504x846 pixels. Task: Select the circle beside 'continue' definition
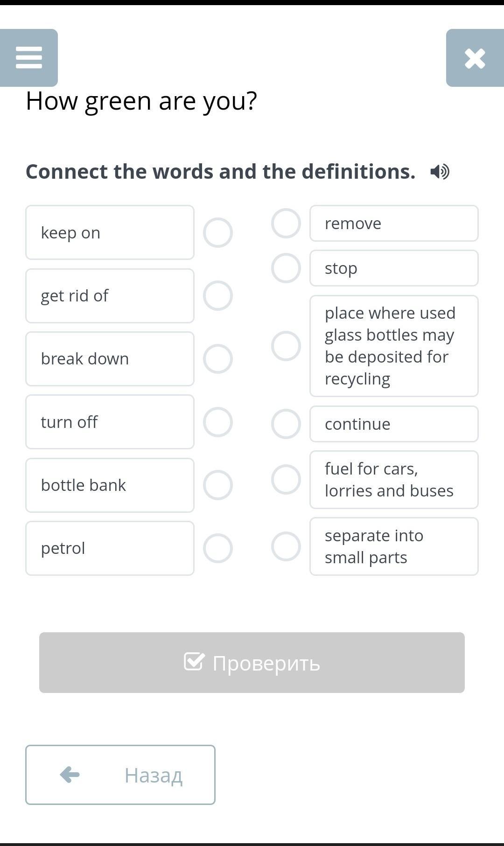tap(286, 424)
